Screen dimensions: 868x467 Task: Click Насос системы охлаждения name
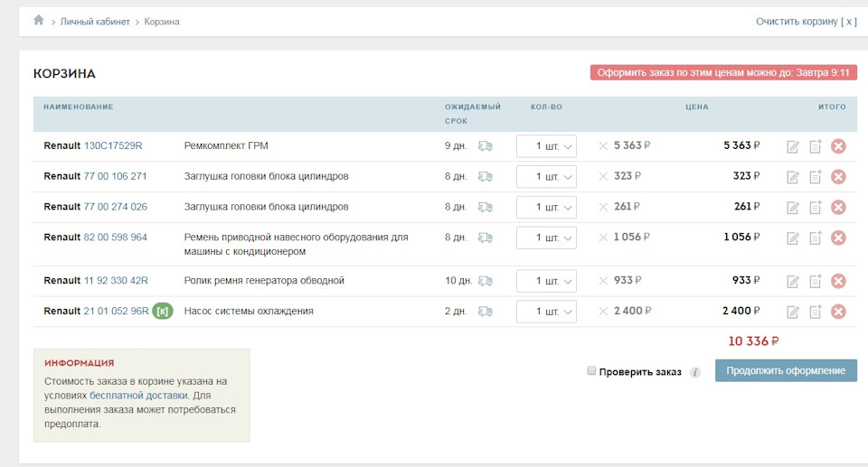click(x=249, y=311)
